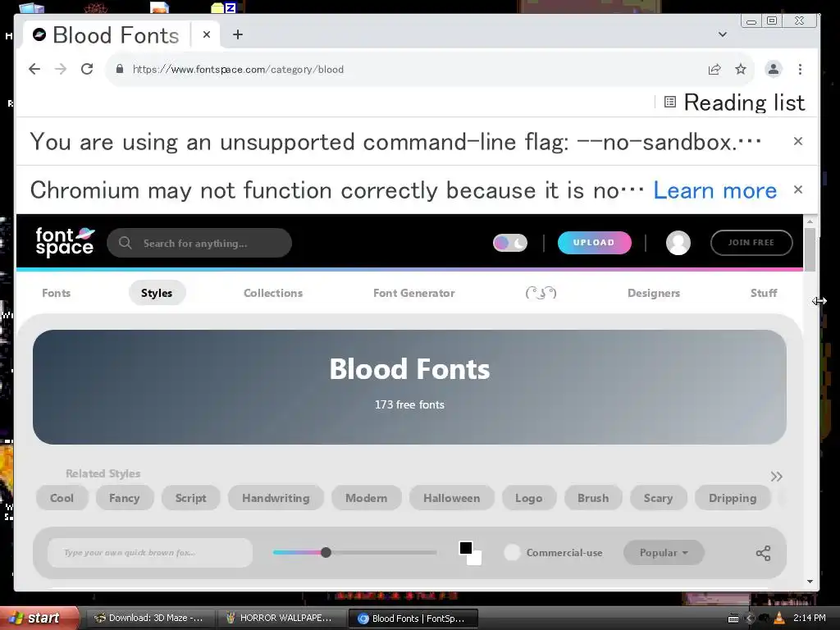Select the Cool related style
Viewport: 840px width, 630px height.
tap(62, 498)
